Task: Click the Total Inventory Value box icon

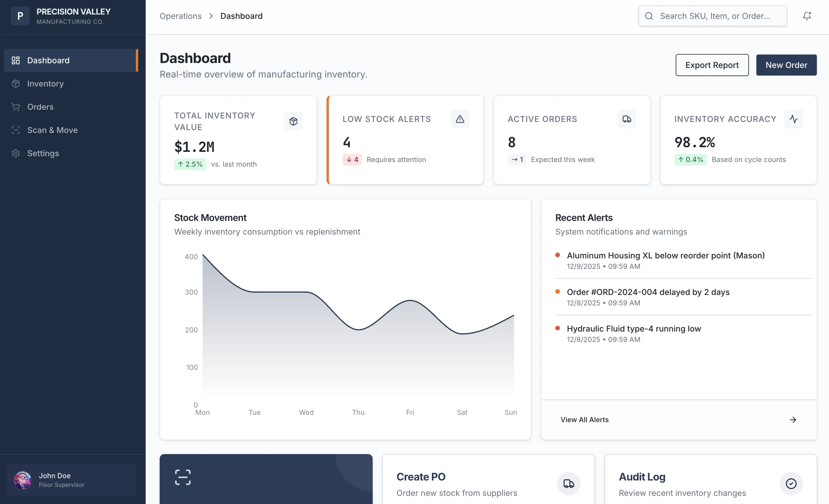Action: [293, 121]
